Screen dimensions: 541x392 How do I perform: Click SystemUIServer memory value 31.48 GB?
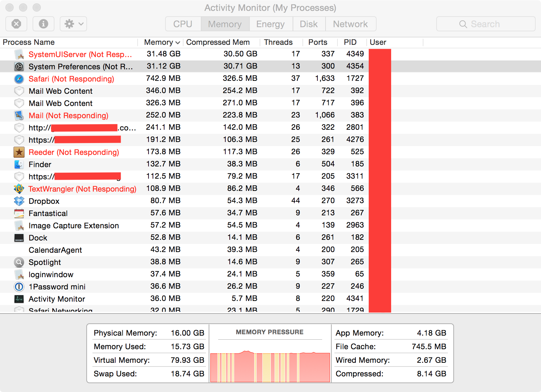(163, 54)
